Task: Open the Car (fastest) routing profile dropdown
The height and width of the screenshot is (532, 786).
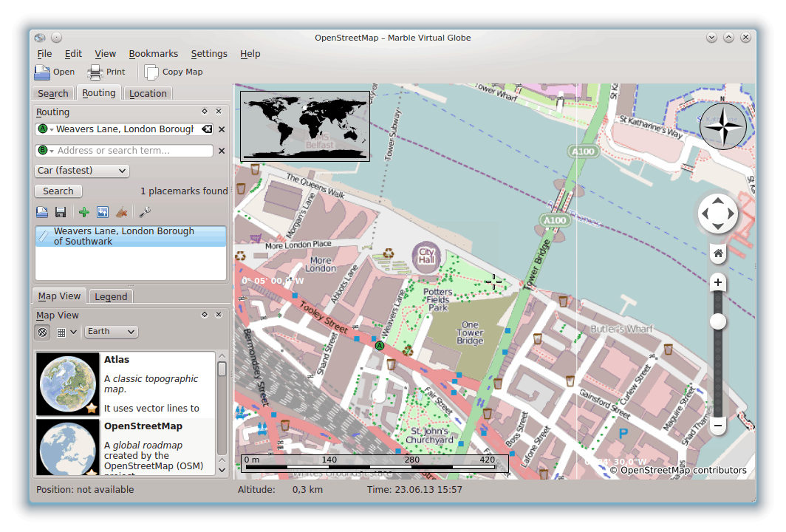Action: 82,171
